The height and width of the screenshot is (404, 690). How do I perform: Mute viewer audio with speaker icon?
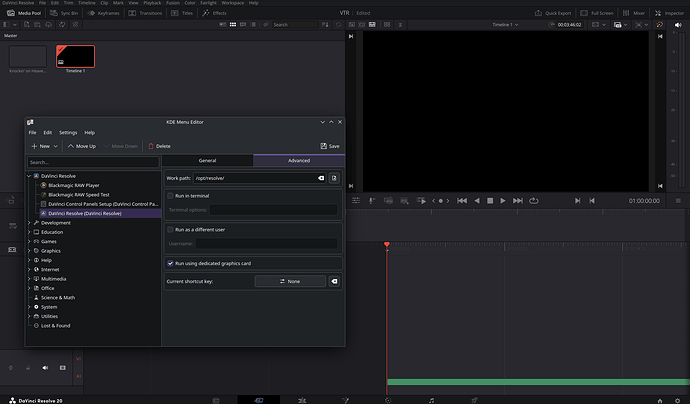(678, 25)
